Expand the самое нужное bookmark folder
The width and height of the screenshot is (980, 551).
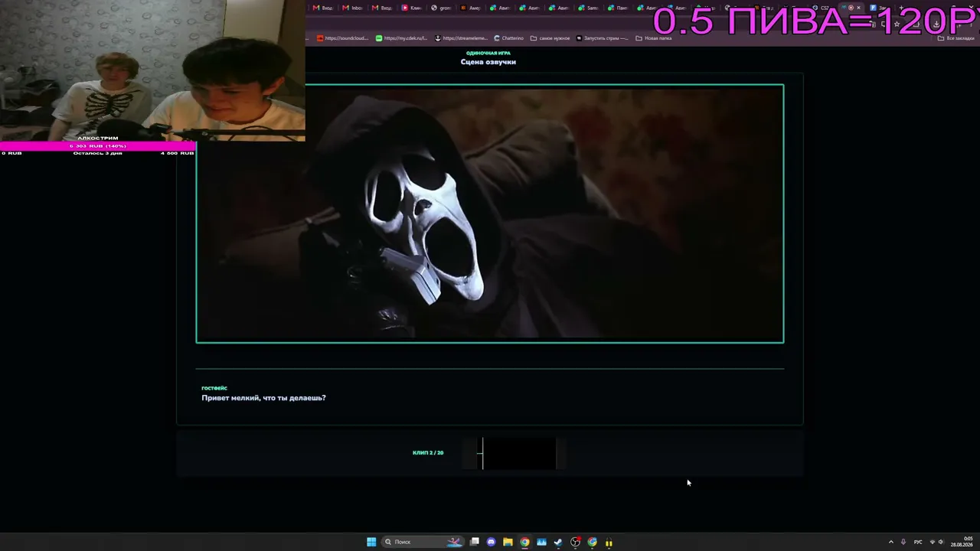pyautogui.click(x=550, y=38)
